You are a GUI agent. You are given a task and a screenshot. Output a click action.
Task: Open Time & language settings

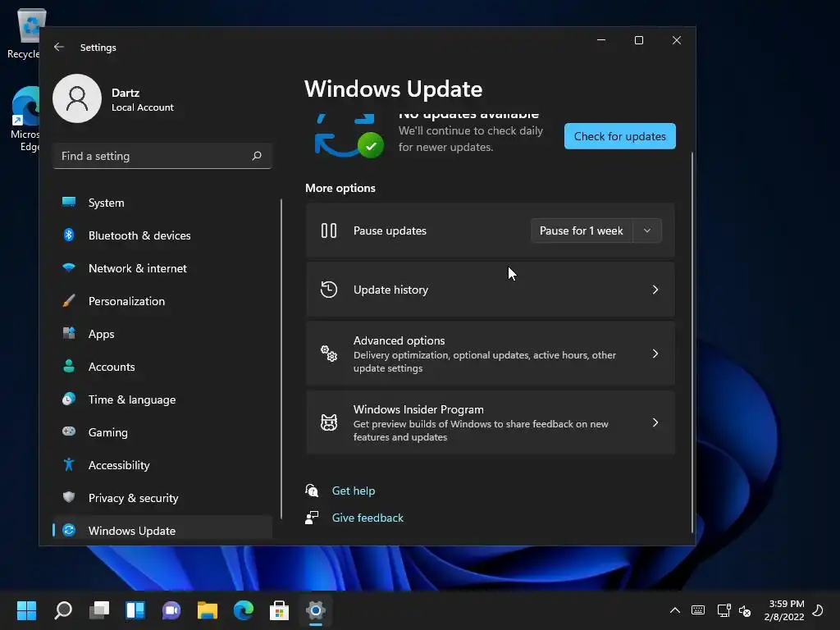pyautogui.click(x=162, y=399)
